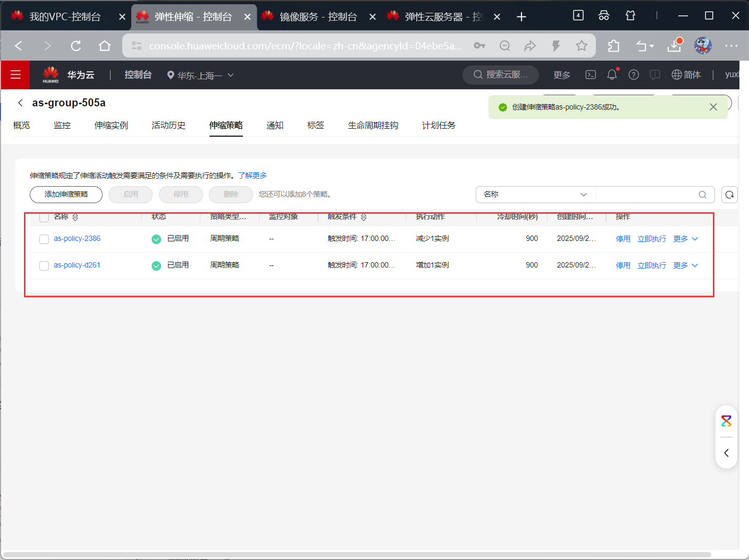
Task: Switch to the 计划任务 tab
Action: click(x=439, y=126)
